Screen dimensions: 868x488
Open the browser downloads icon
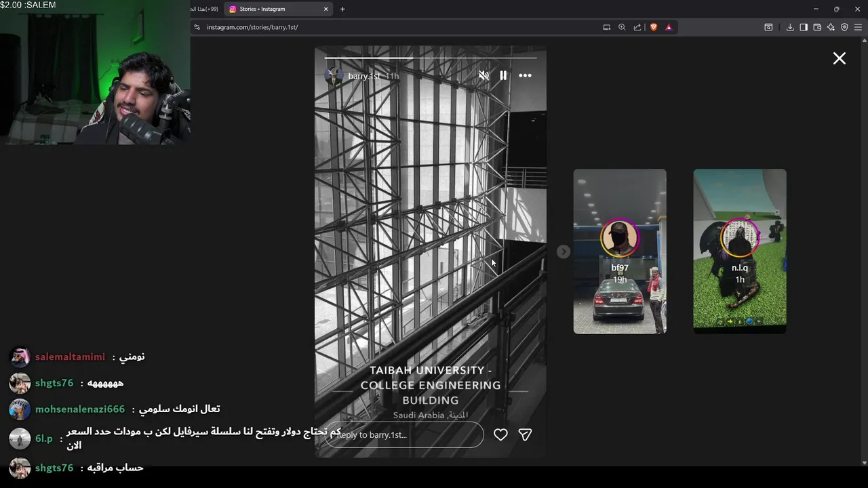click(x=790, y=27)
